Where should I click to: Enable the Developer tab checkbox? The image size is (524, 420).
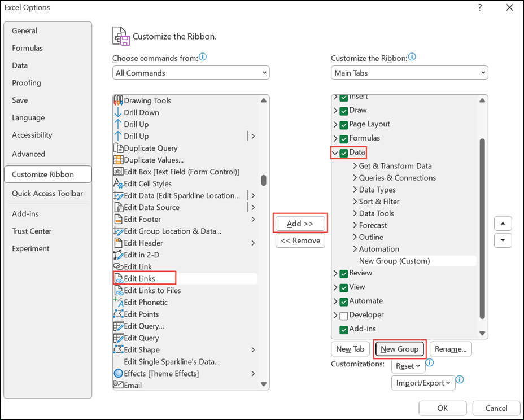pos(343,315)
